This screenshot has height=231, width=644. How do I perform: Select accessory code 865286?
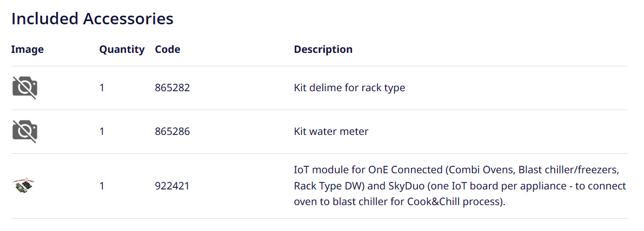pyautogui.click(x=172, y=132)
